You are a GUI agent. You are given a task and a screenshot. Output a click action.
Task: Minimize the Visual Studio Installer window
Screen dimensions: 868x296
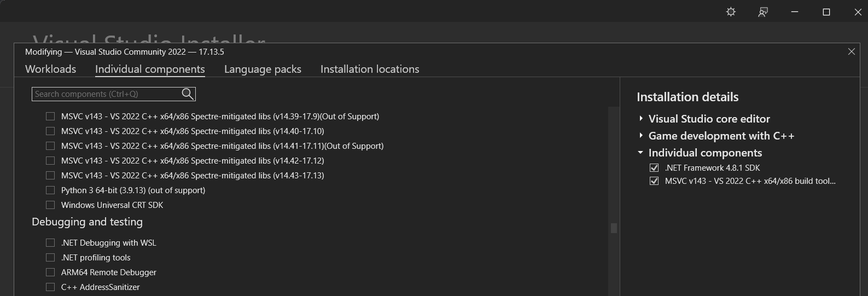click(795, 11)
